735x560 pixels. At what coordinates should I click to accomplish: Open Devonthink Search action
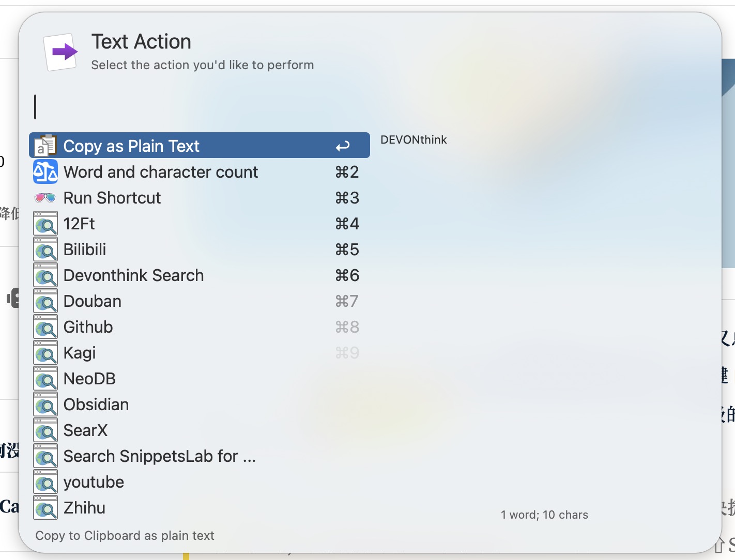[x=133, y=275]
